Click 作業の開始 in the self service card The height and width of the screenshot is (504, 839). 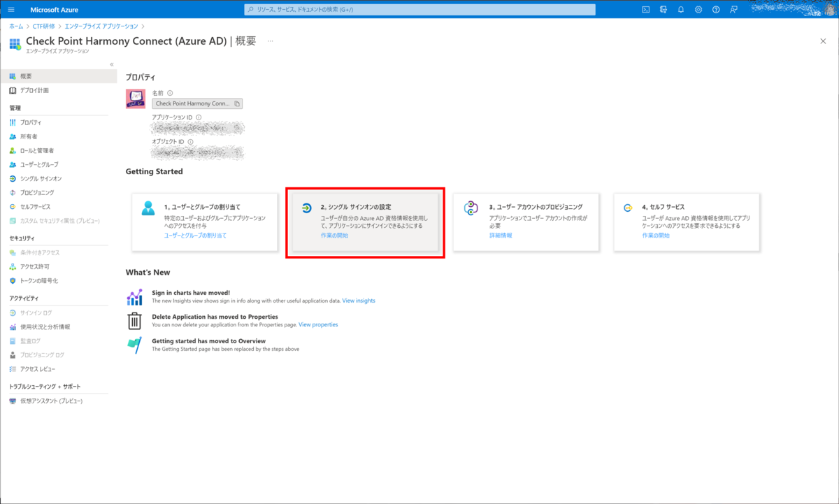click(656, 236)
